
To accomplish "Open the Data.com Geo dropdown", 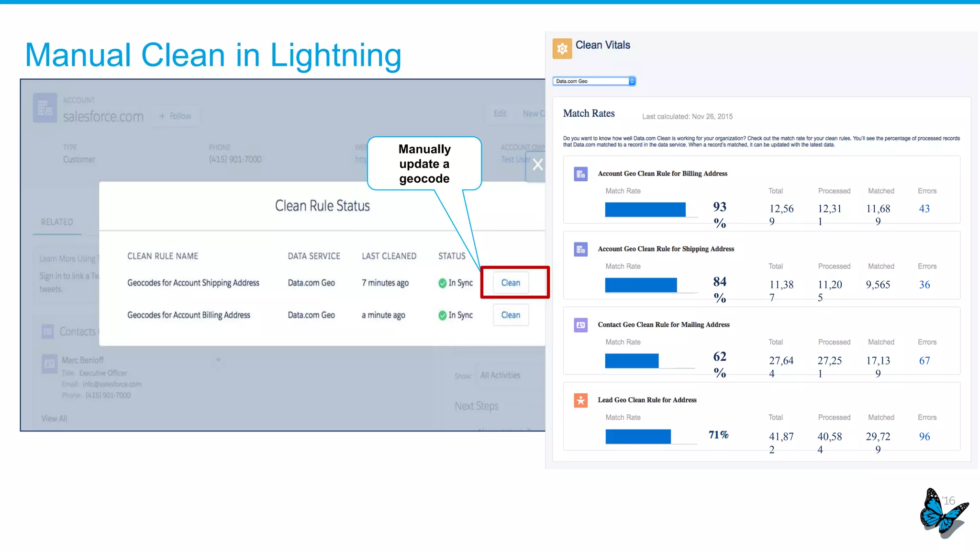I will [x=594, y=81].
